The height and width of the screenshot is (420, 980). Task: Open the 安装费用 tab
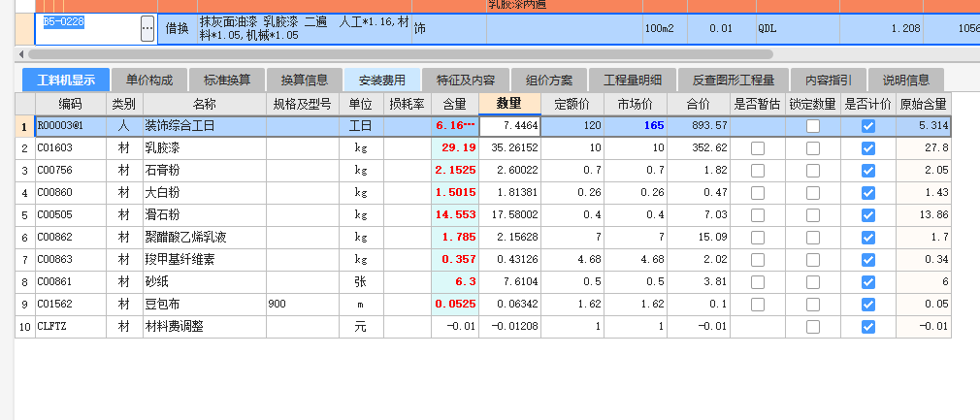tap(381, 80)
